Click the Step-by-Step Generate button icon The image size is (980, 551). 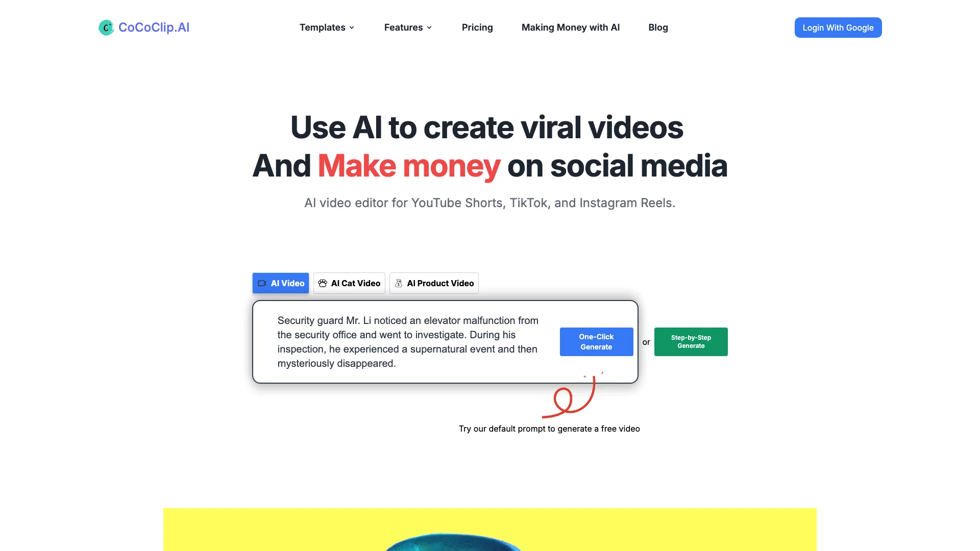click(x=691, y=341)
